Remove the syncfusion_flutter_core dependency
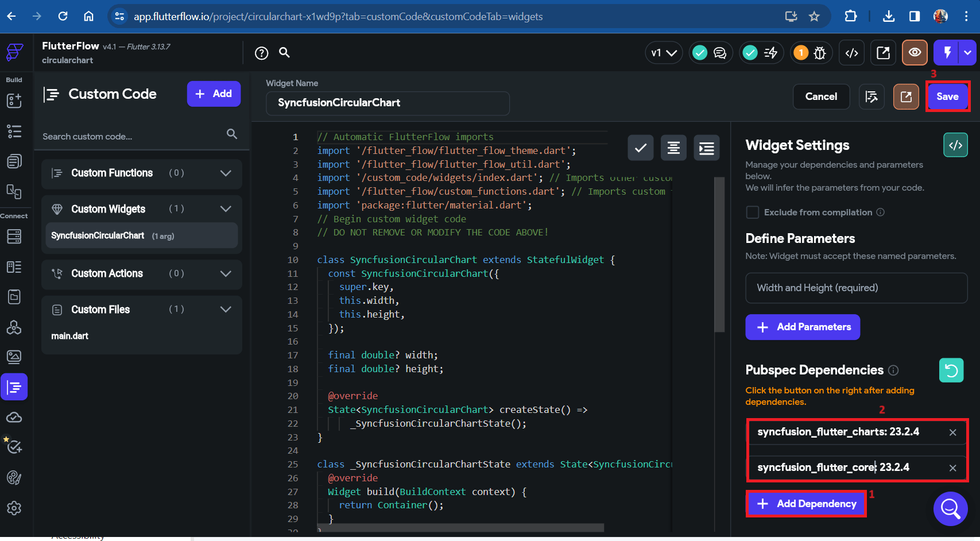The height and width of the screenshot is (541, 980). point(953,468)
